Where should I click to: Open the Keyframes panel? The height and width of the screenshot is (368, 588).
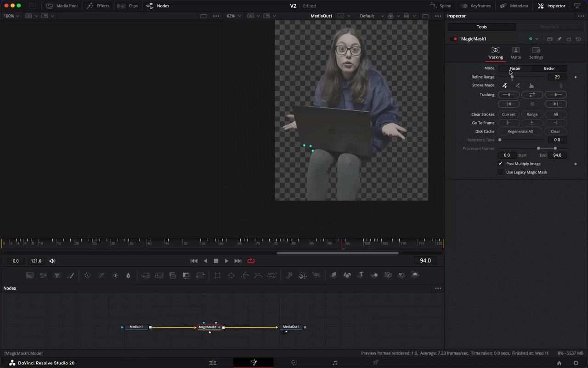click(476, 6)
